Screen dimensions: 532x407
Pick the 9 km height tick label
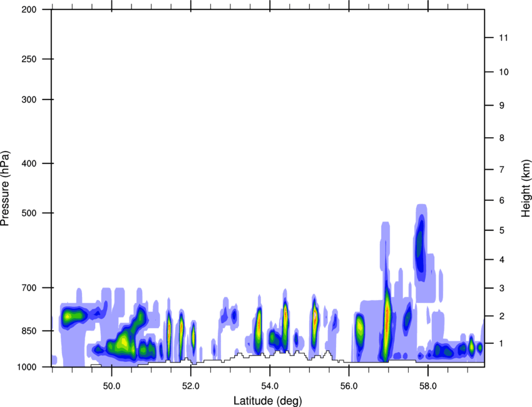(x=502, y=106)
